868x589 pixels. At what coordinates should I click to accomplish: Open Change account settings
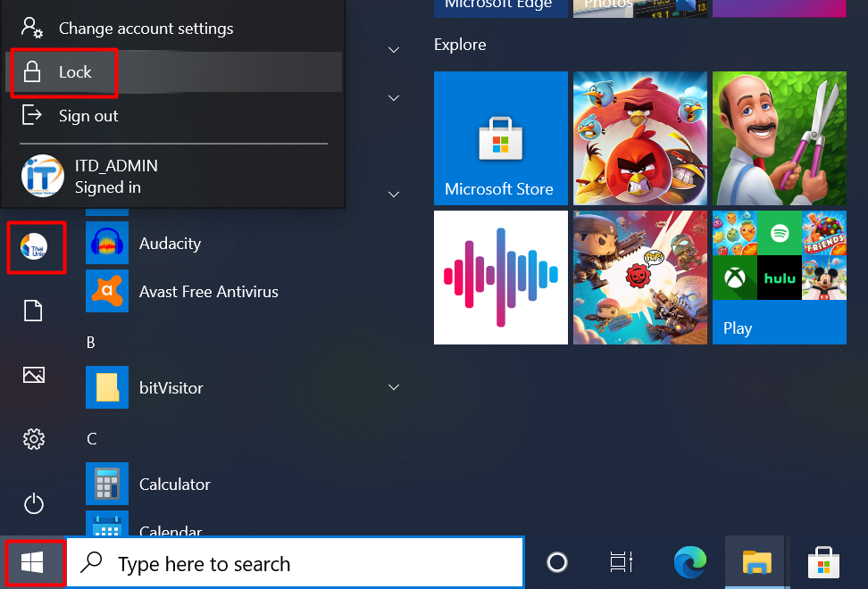pyautogui.click(x=173, y=29)
